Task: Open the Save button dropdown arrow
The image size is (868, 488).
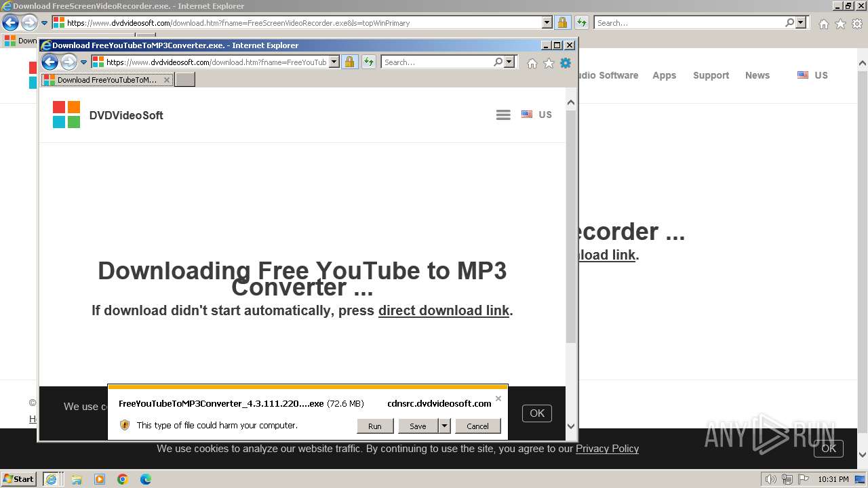Action: click(444, 426)
